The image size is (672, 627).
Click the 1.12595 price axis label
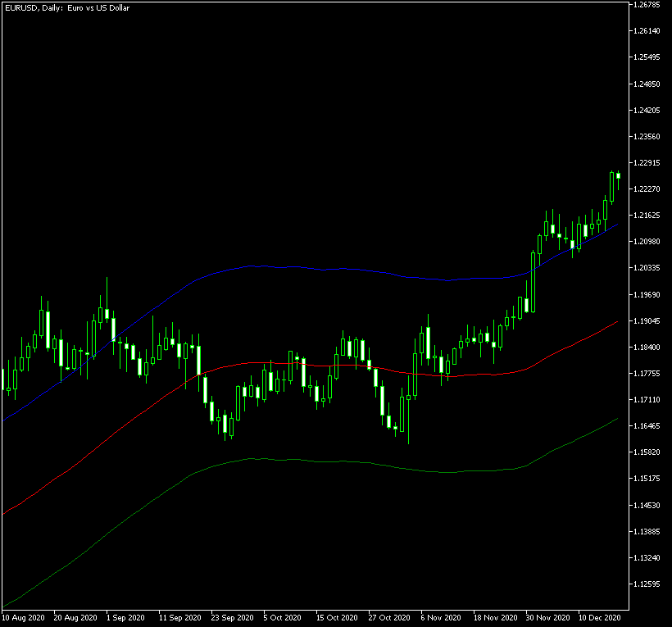(647, 584)
